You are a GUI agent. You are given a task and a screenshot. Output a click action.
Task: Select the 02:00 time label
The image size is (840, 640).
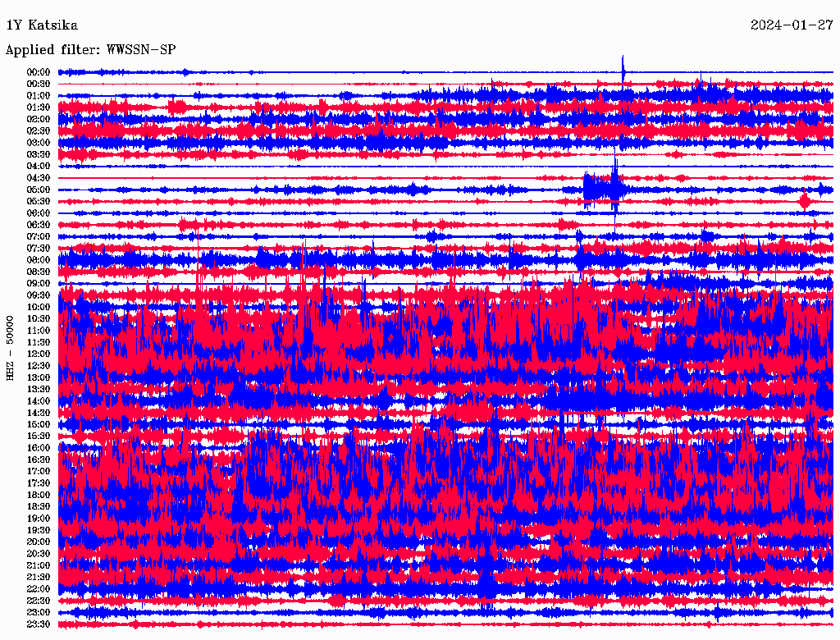pos(39,119)
